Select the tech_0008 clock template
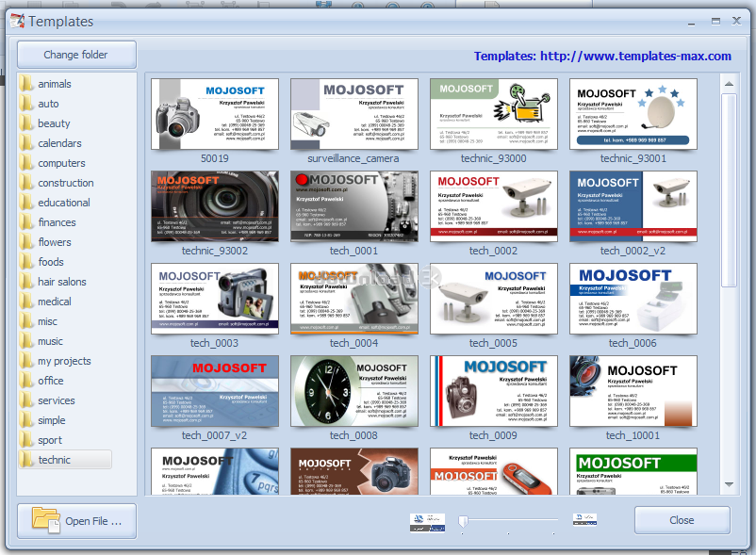The height and width of the screenshot is (555, 756). [353, 391]
